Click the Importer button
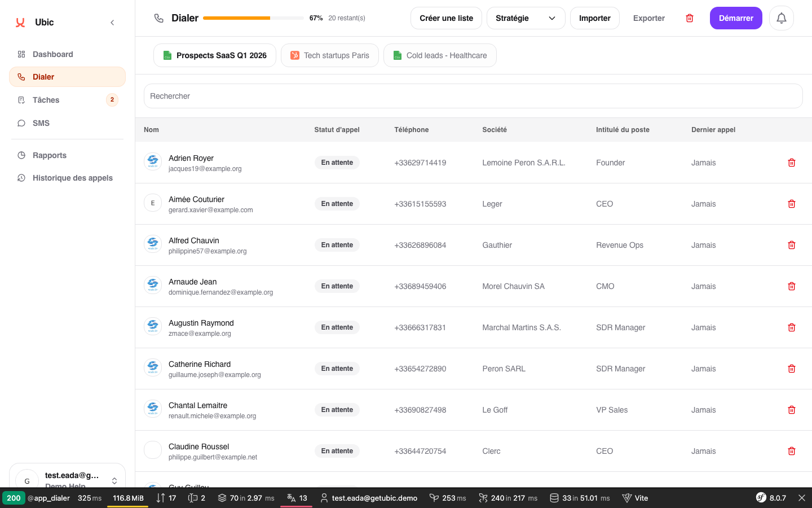812x508 pixels. click(x=594, y=18)
